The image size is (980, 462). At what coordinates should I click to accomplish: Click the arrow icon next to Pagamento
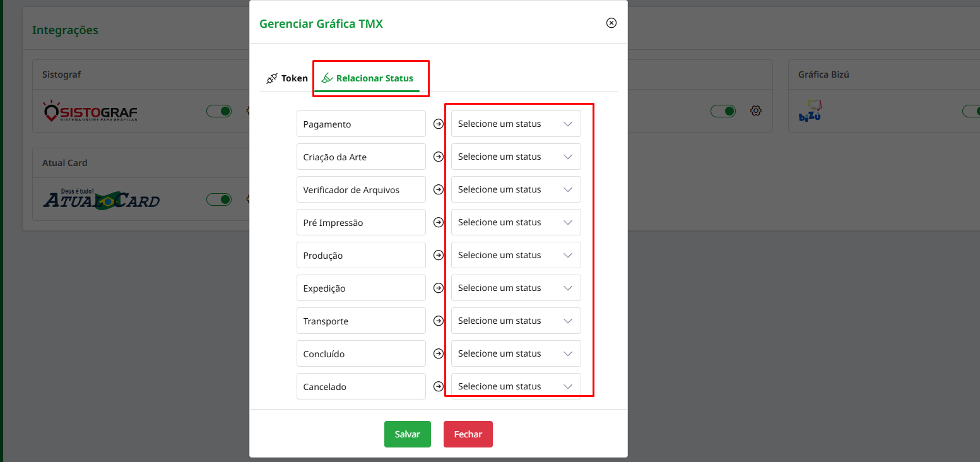[439, 124]
